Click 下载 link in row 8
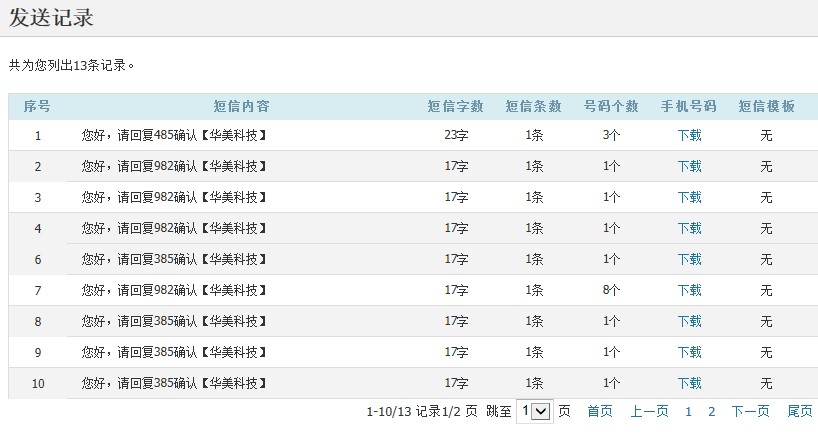The height and width of the screenshot is (438, 818). click(x=689, y=322)
